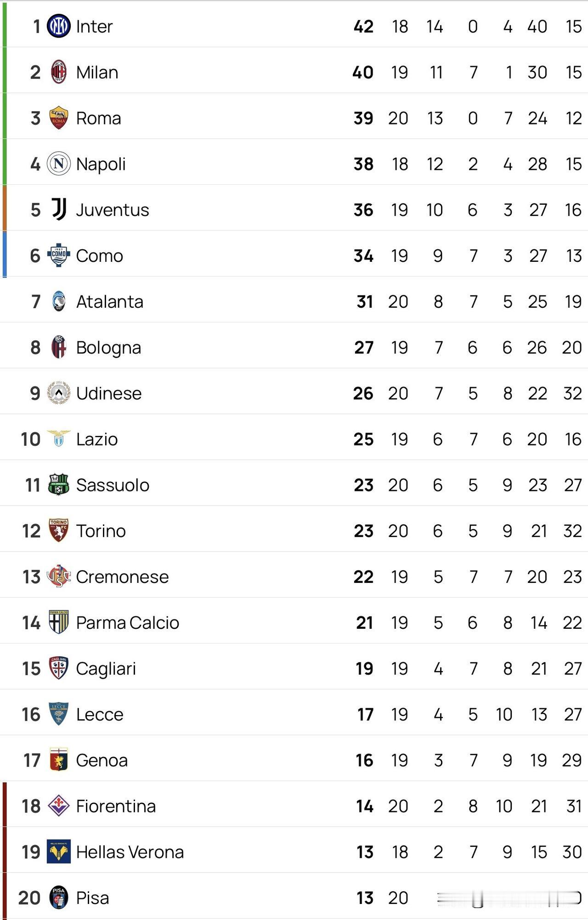Click the Como club crest
The image size is (588, 920).
(x=59, y=255)
